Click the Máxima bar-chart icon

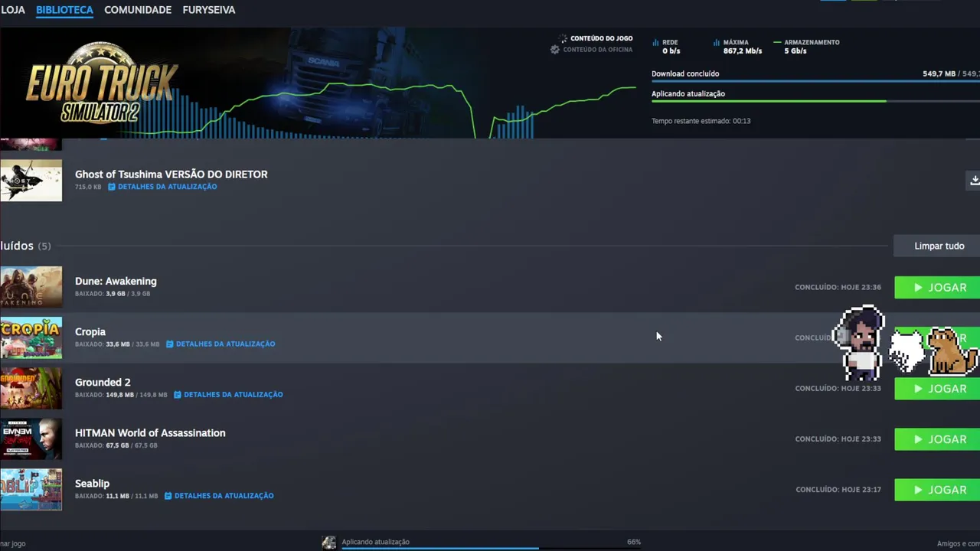click(x=717, y=43)
